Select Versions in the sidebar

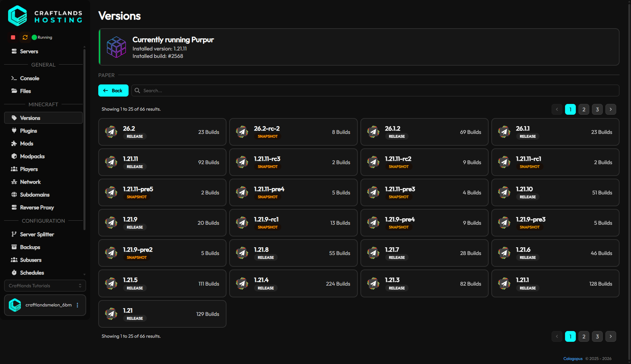point(43,118)
